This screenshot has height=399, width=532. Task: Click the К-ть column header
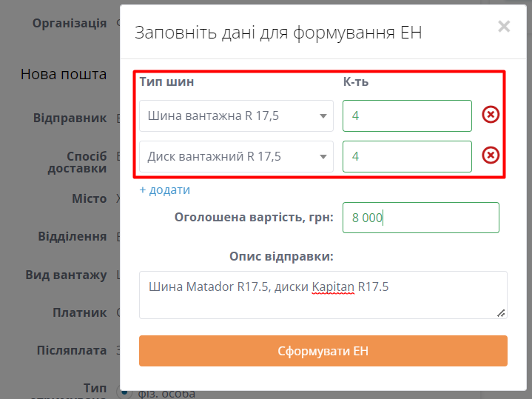(356, 81)
